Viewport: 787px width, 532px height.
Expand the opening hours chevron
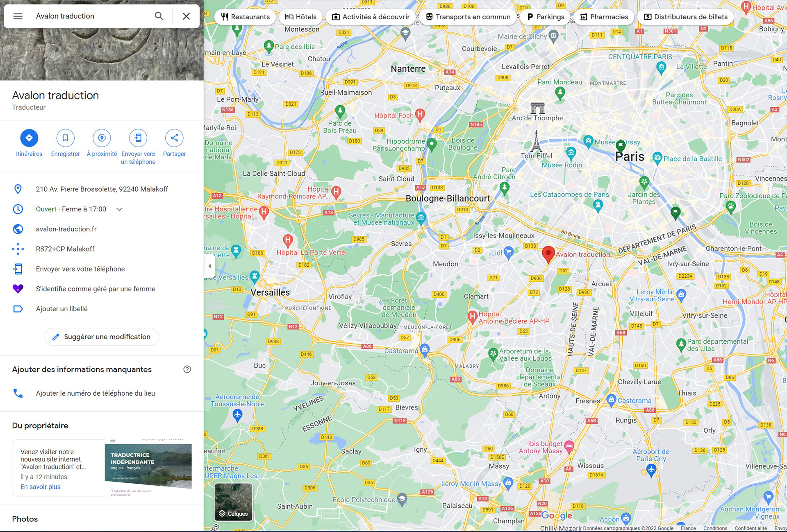[119, 209]
